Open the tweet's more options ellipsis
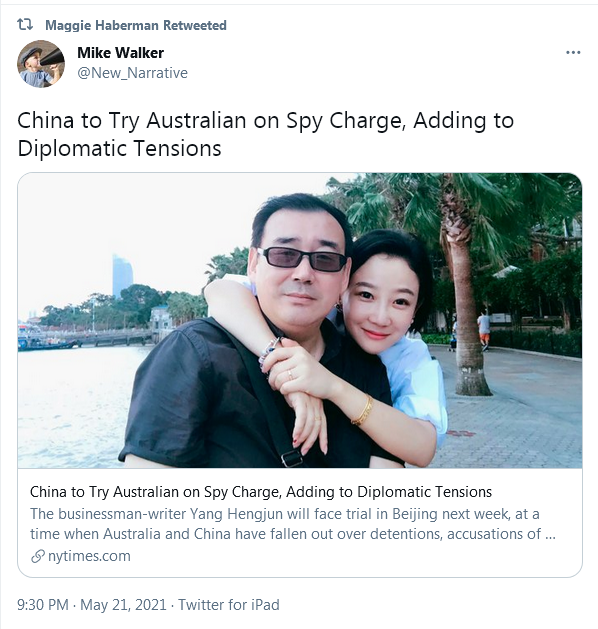Viewport: 598px width, 629px height. tap(573, 53)
